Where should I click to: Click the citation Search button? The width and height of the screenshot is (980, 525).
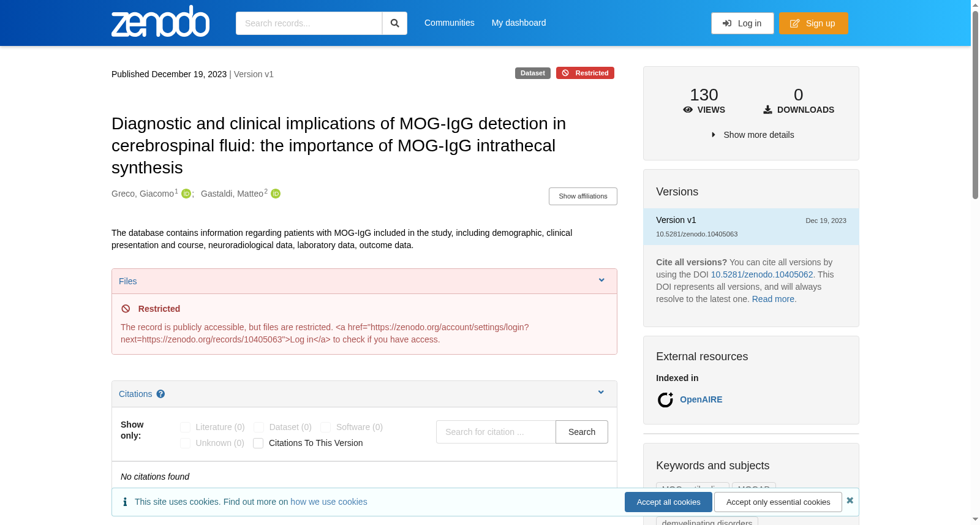pos(582,432)
